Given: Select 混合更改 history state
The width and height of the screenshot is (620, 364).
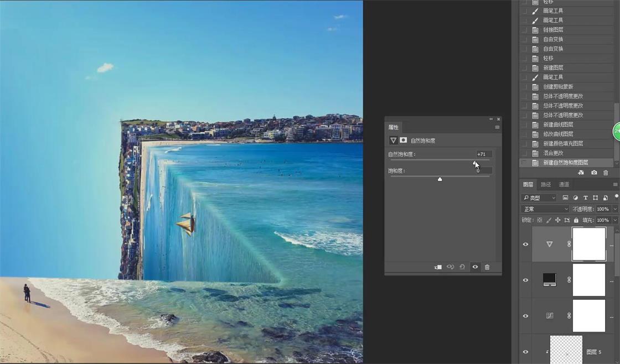Looking at the screenshot, I should point(553,153).
